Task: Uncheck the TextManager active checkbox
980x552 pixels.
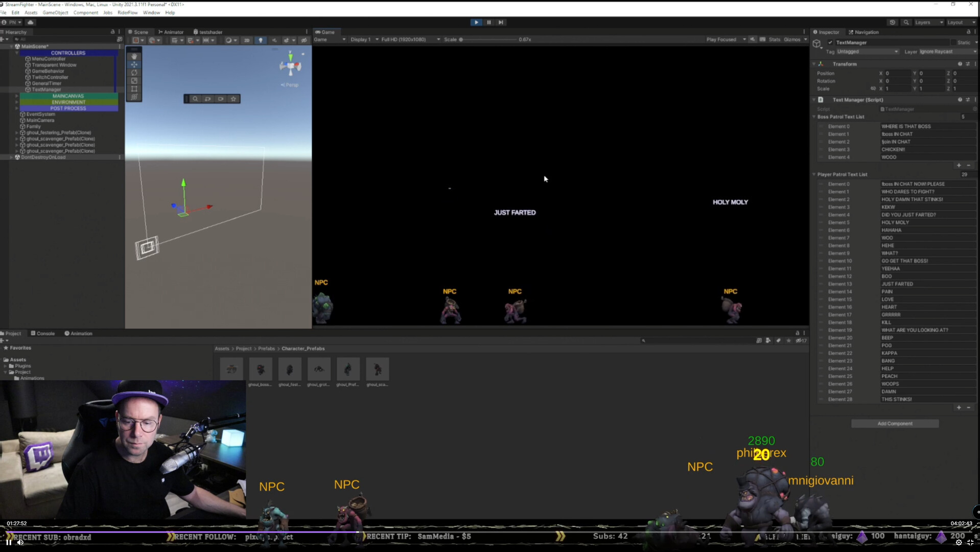Action: point(830,42)
